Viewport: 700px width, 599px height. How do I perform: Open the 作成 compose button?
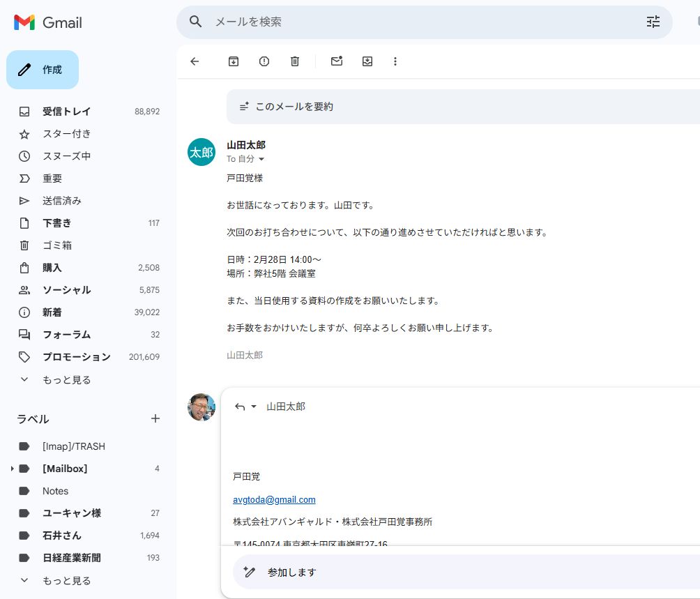pyautogui.click(x=43, y=70)
